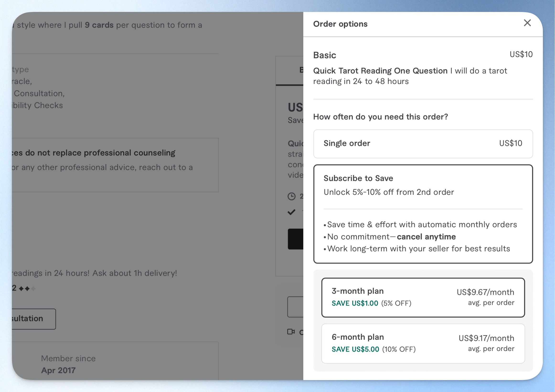Click the SAVE US$5.00 savings label
The height and width of the screenshot is (392, 555).
[x=355, y=349]
